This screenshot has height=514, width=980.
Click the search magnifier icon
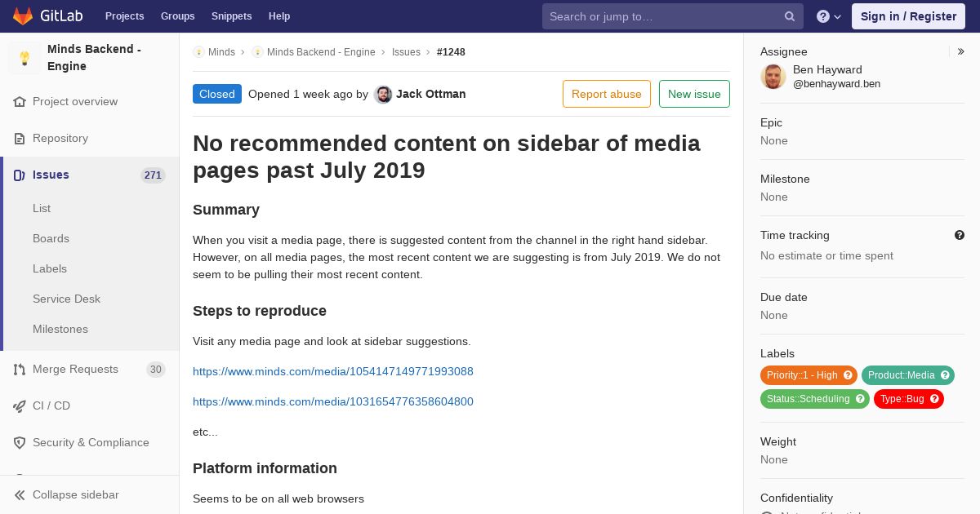[790, 16]
